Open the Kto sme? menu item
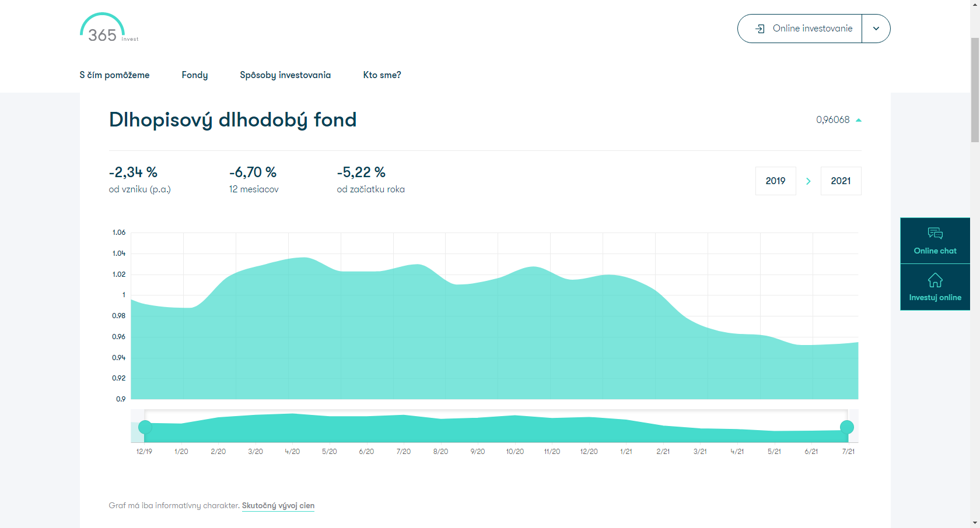This screenshot has height=528, width=980. 382,75
